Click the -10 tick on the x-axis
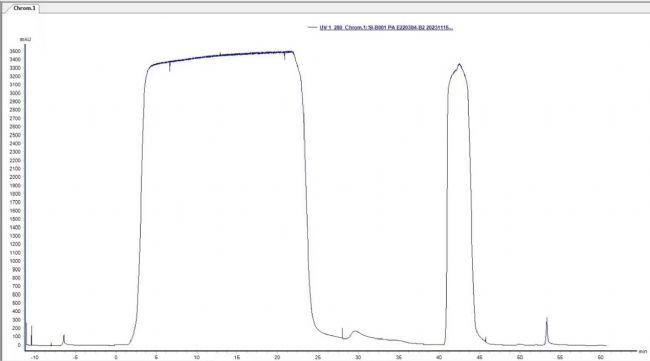The width and height of the screenshot is (650, 361). tap(35, 357)
